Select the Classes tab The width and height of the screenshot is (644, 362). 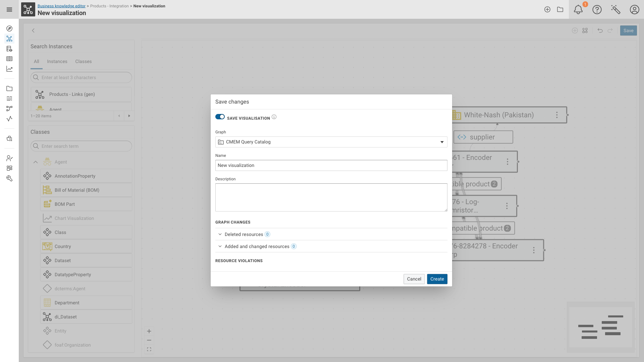pyautogui.click(x=84, y=62)
